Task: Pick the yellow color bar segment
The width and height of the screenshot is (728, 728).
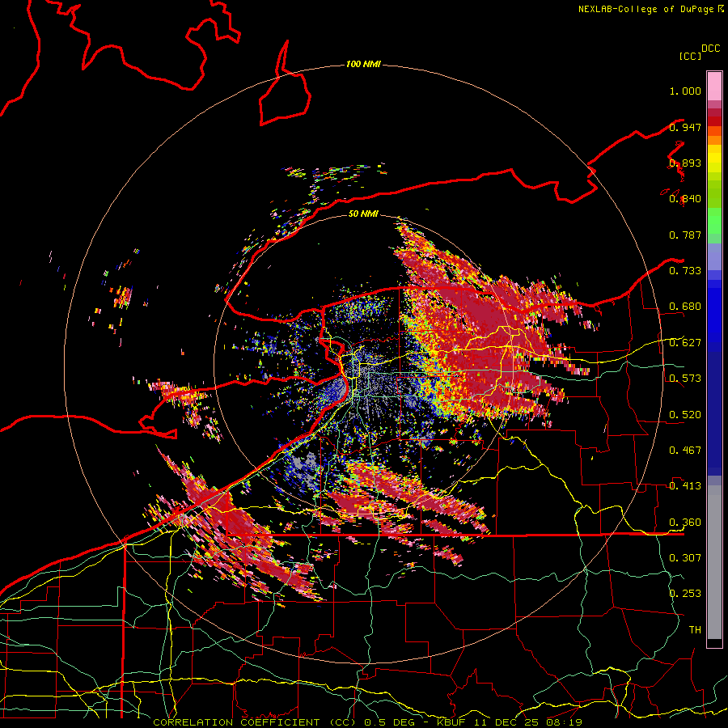Action: click(714, 159)
